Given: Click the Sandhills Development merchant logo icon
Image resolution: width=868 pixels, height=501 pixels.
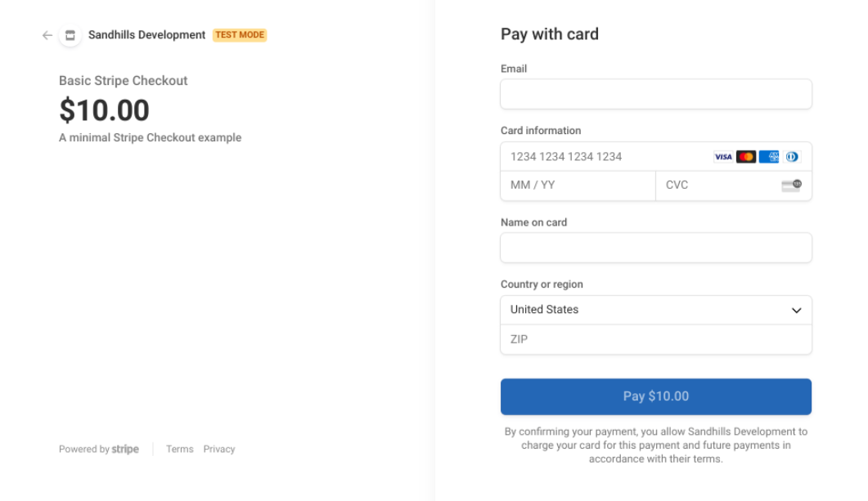Looking at the screenshot, I should point(70,35).
